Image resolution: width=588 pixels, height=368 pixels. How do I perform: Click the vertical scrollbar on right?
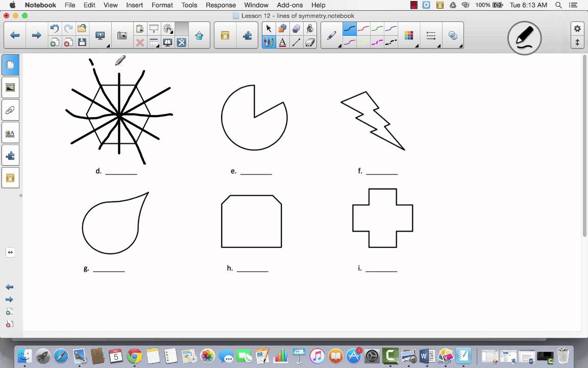click(x=584, y=147)
